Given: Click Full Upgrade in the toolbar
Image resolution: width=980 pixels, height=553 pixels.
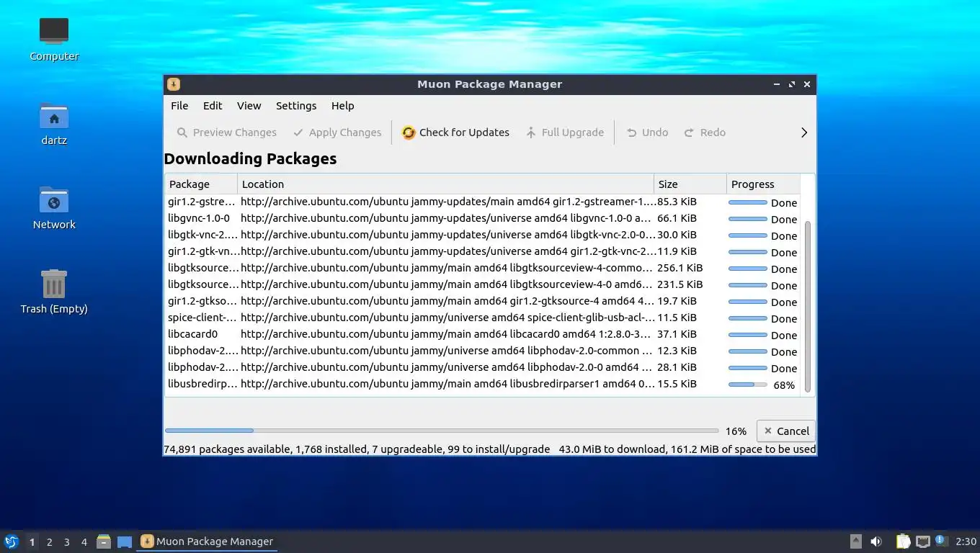Looking at the screenshot, I should point(564,132).
